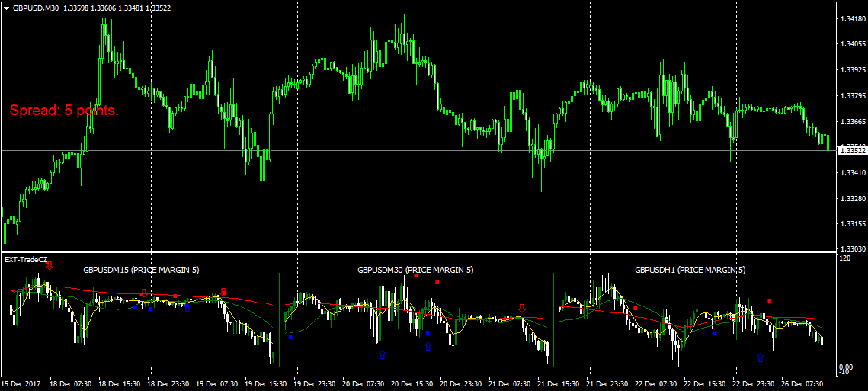This screenshot has height=391, width=868.
Task: Open the chart menu triangle beside GBPUSD,M30
Action: click(7, 8)
